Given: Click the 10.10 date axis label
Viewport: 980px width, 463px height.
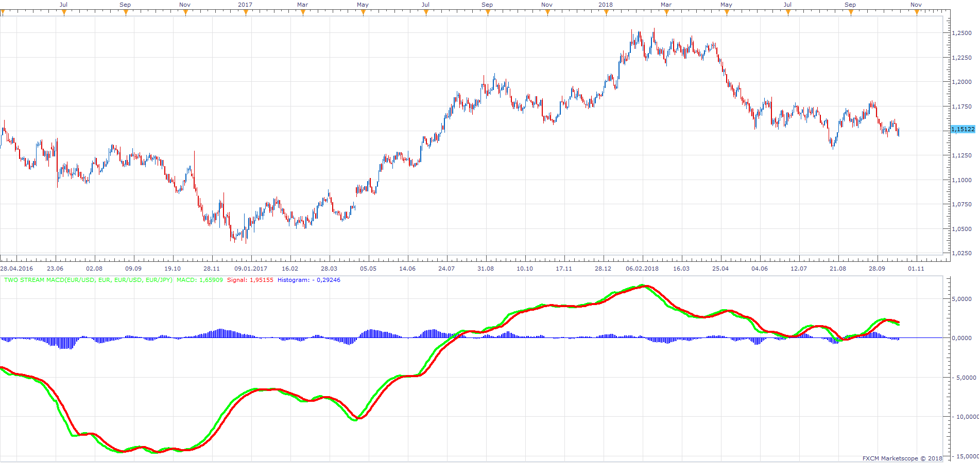Looking at the screenshot, I should click(525, 269).
